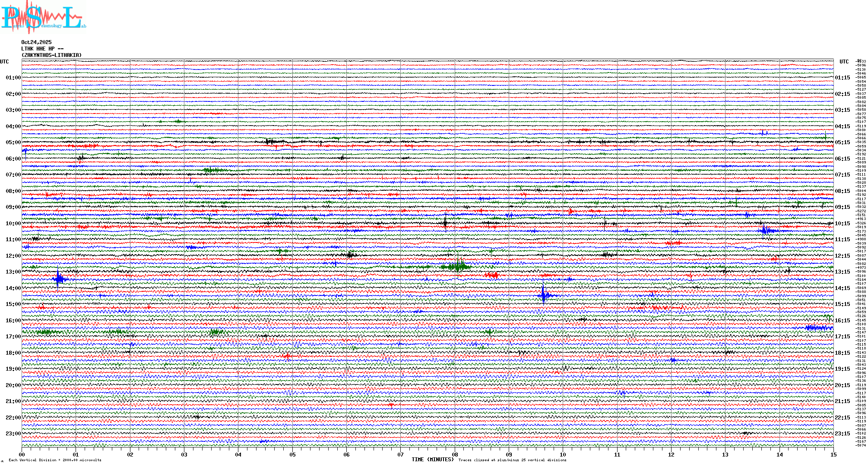Click the blue spike event after 13:00
Screen dimensions: 868x466
[x=59, y=279]
